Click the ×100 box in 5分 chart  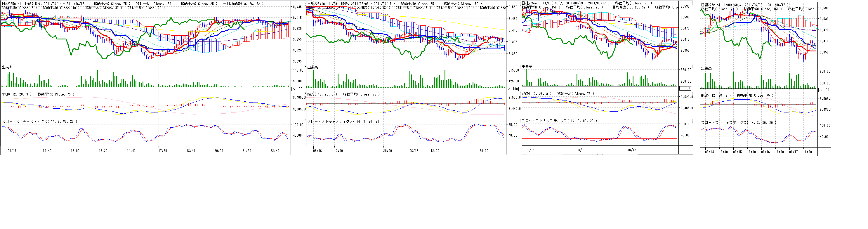point(297,89)
